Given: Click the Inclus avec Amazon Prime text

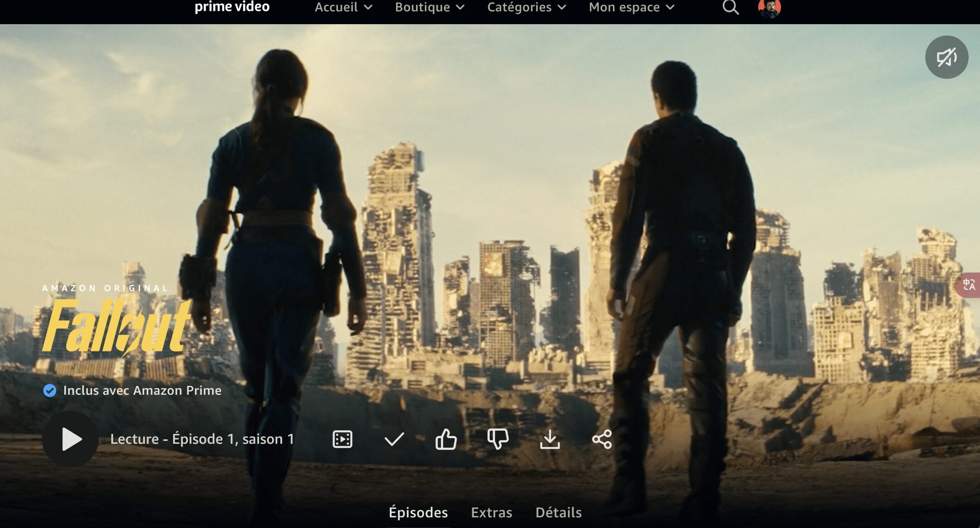Looking at the screenshot, I should tap(142, 390).
